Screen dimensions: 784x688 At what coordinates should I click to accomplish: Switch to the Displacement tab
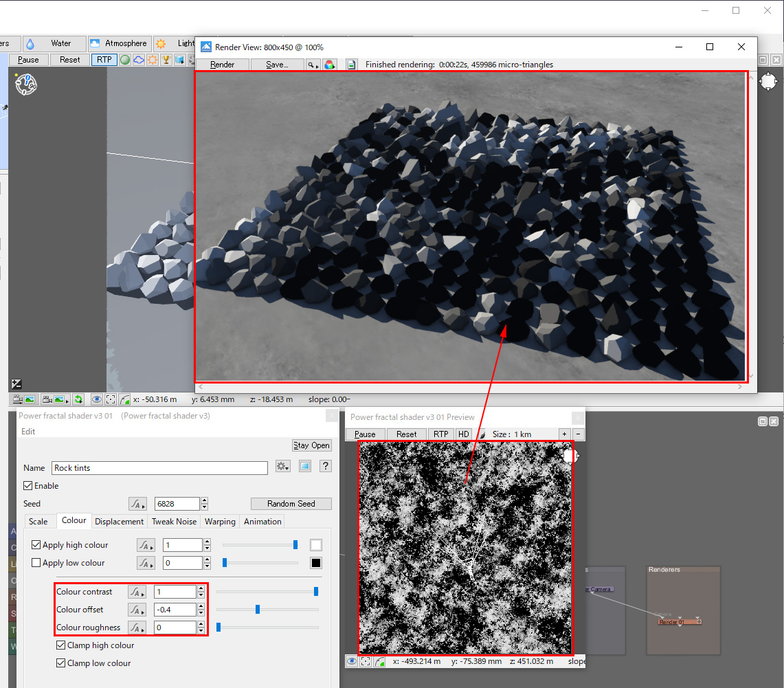(x=120, y=522)
